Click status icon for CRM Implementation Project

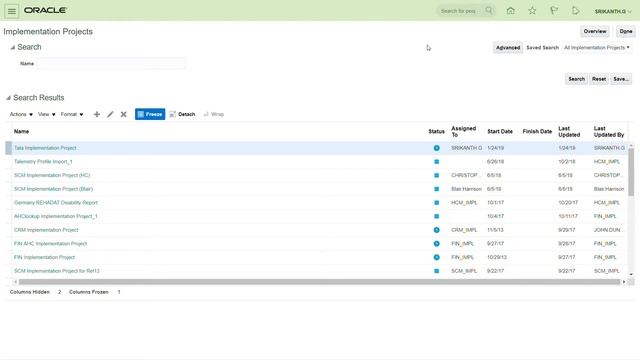click(x=436, y=230)
